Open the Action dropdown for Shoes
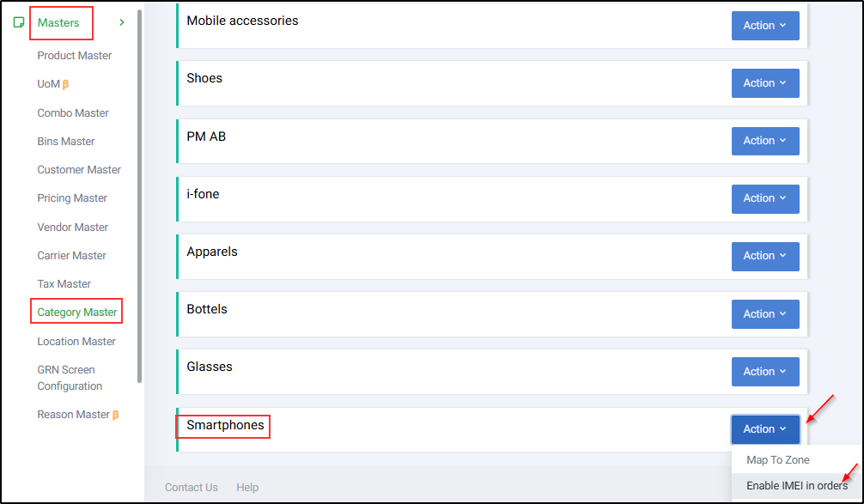The image size is (864, 504). coord(765,83)
